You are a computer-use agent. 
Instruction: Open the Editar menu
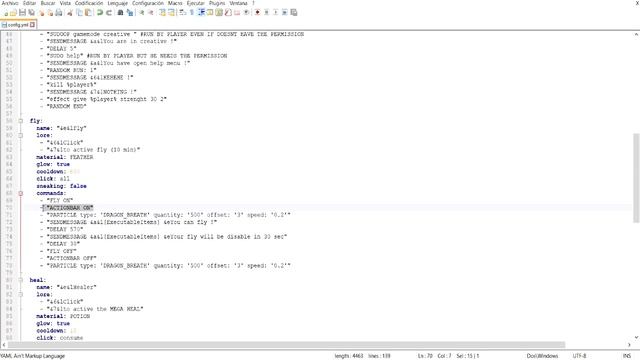point(29,3)
